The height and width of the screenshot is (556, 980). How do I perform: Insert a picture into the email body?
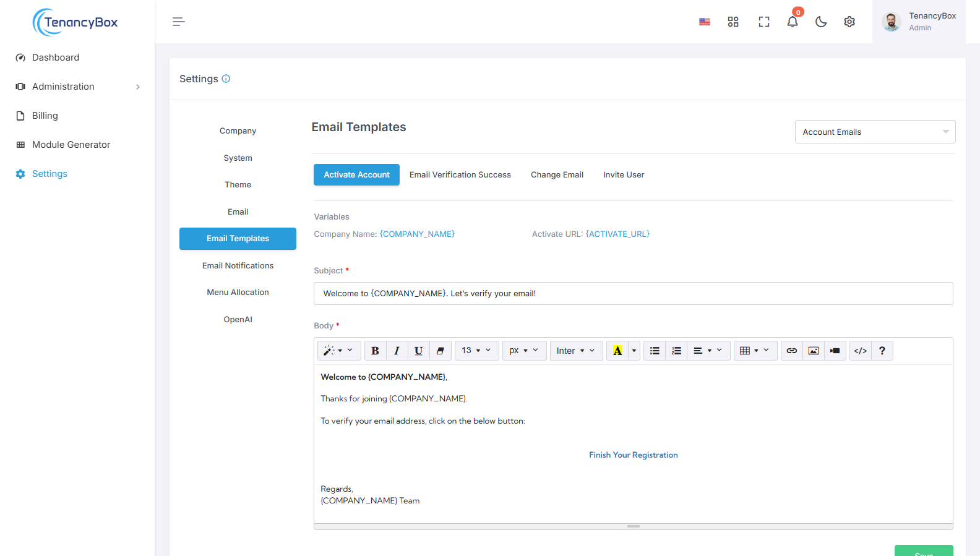click(813, 351)
